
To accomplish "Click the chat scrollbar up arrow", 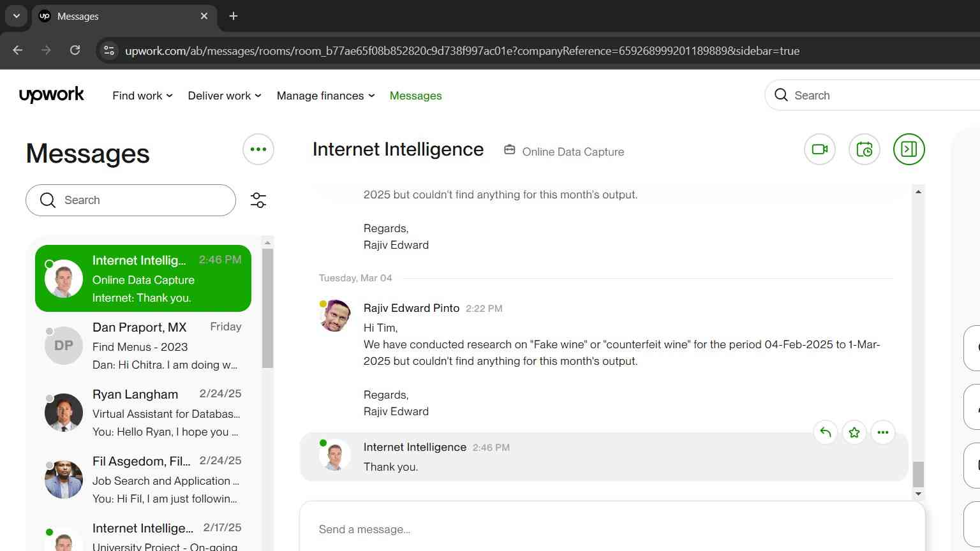I will 918,191.
